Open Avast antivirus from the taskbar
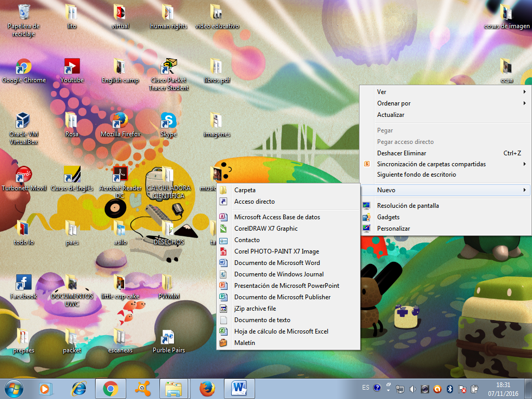 tap(143, 388)
